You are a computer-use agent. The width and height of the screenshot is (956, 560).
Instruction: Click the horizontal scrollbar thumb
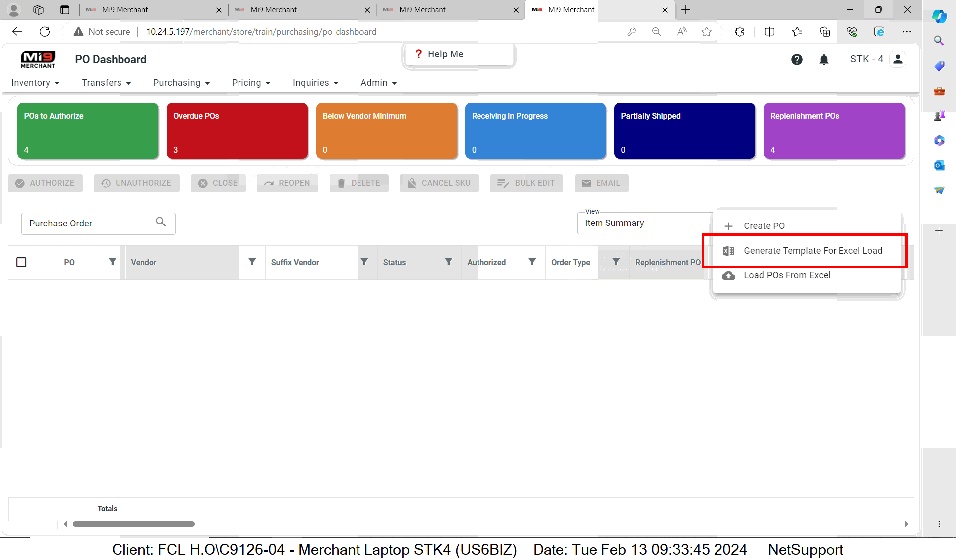tap(133, 524)
